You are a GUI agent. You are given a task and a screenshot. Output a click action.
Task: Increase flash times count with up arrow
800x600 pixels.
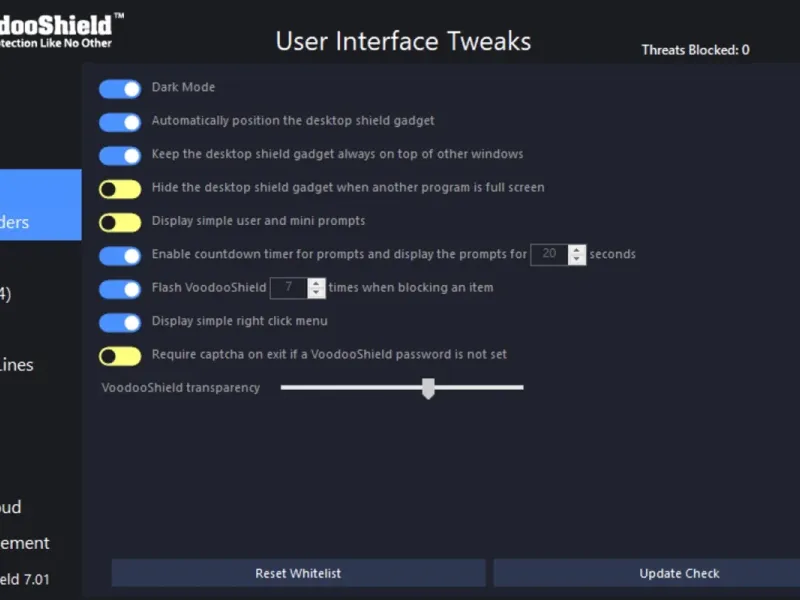point(317,283)
